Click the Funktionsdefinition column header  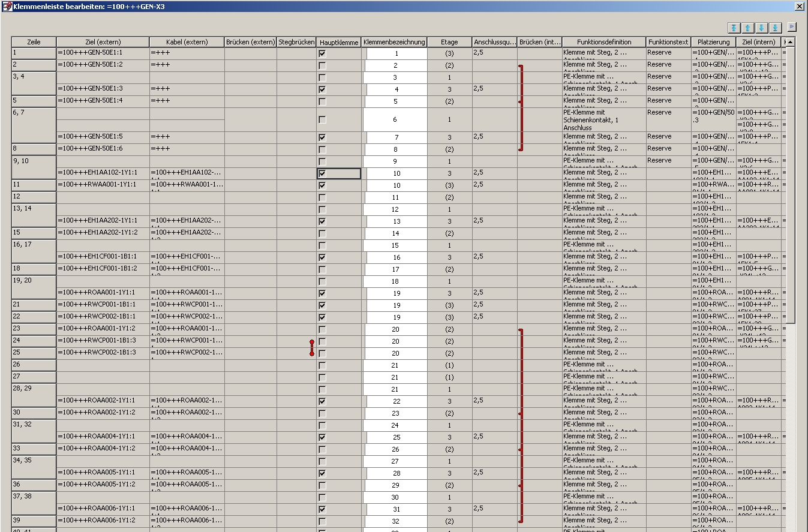tap(604, 42)
